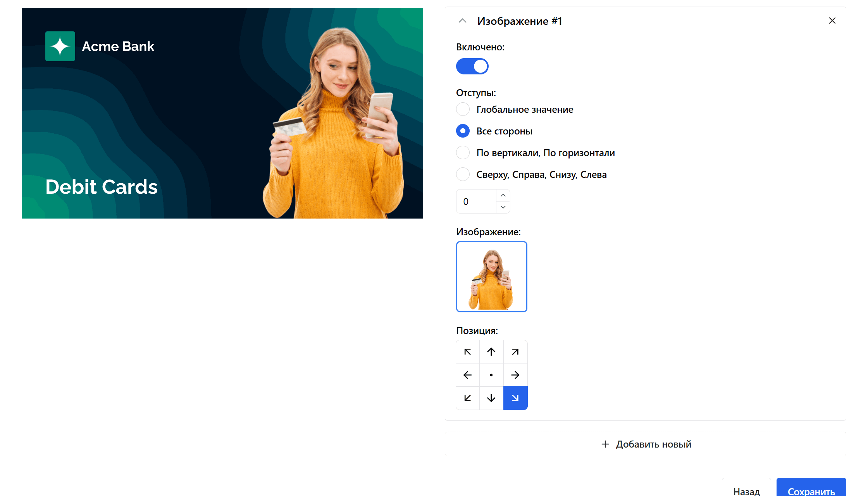
Task: Choose Сверху, Справа, Снизу, Слева radio
Action: [x=463, y=174]
